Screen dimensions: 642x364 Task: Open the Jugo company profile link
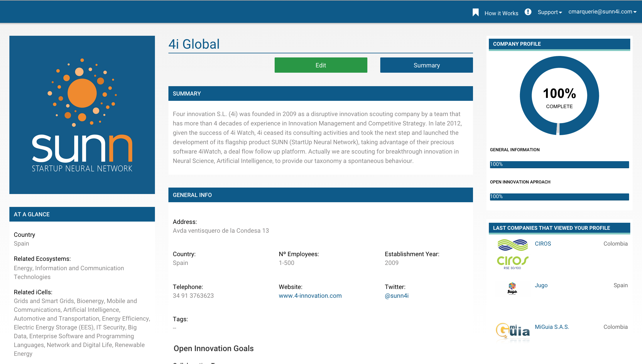(x=541, y=285)
